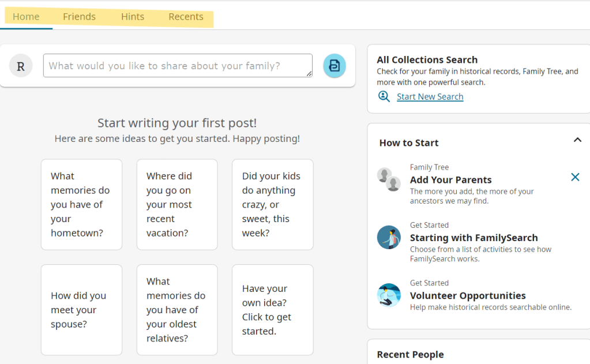
Task: Click the blue post submit icon
Action: [335, 66]
